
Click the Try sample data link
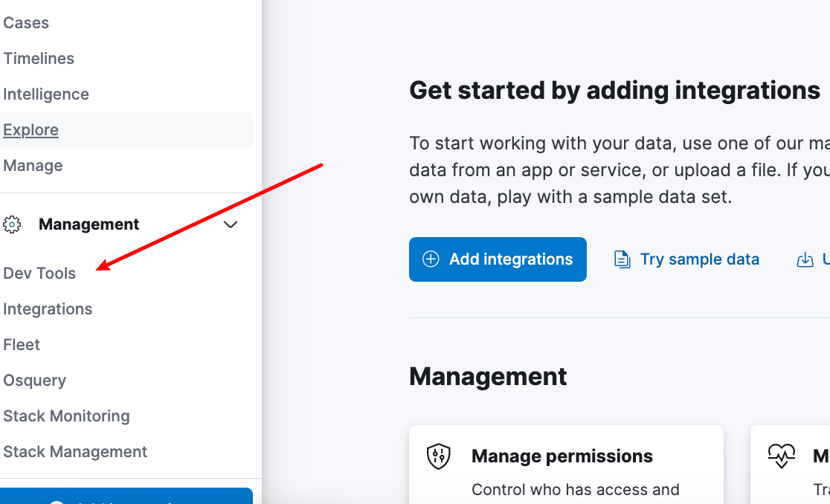[699, 259]
